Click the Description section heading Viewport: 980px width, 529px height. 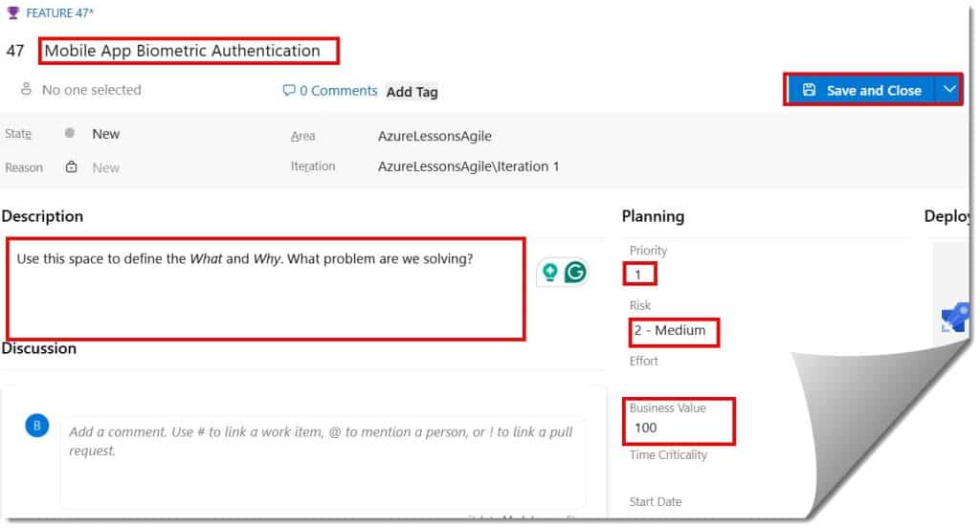pos(42,216)
